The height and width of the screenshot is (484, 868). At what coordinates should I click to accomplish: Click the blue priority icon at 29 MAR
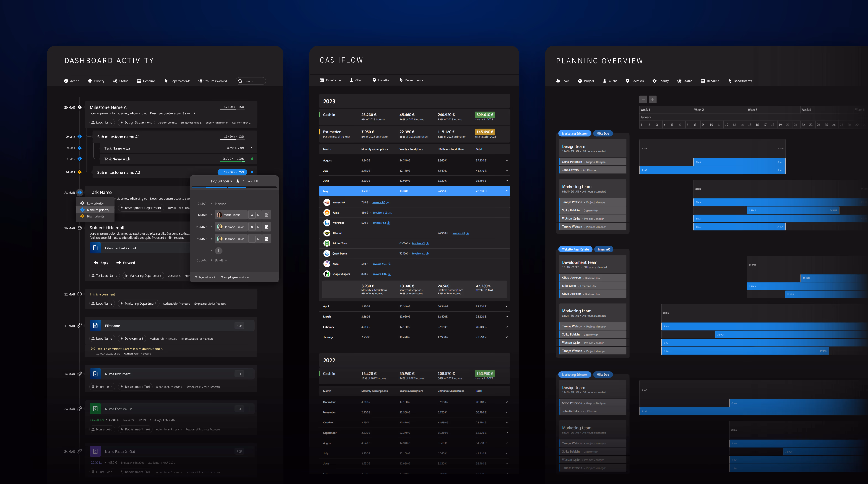click(x=80, y=136)
